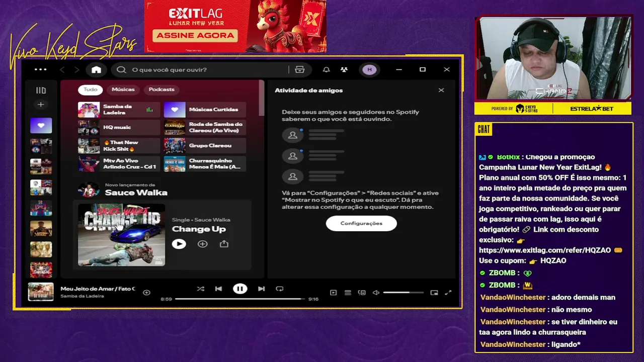Toggle repeat mode

click(280, 289)
